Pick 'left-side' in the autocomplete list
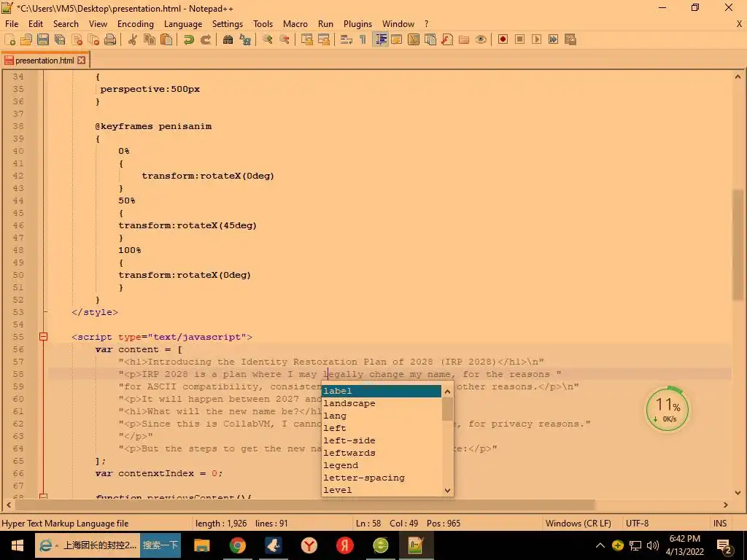Screen dimensions: 747x560 [381, 440]
